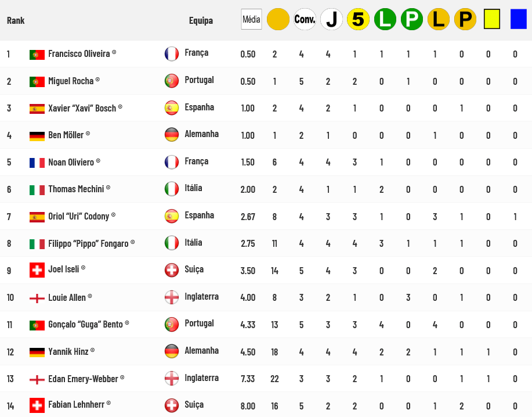Open Francisco Oliveira player link
This screenshot has width=532, height=417.
pyautogui.click(x=79, y=53)
